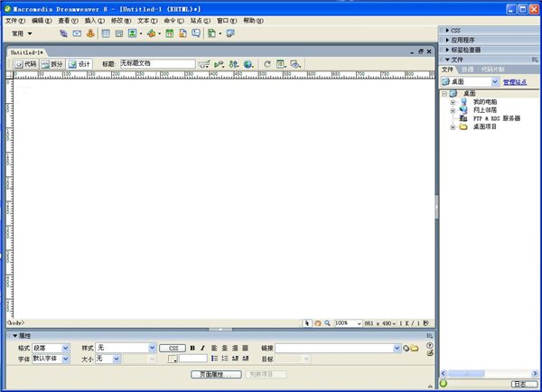Toggle align center in properties
Viewport: 542px width, 392px height.
click(x=225, y=348)
